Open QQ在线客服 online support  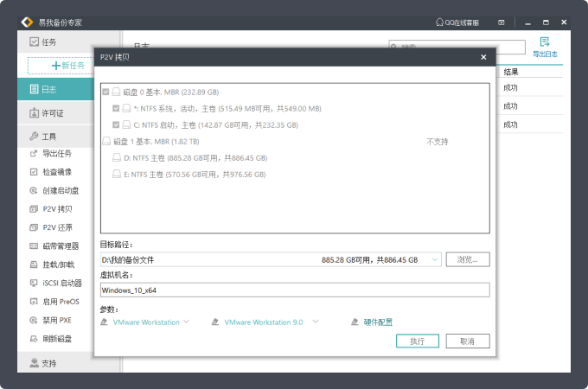tap(458, 21)
